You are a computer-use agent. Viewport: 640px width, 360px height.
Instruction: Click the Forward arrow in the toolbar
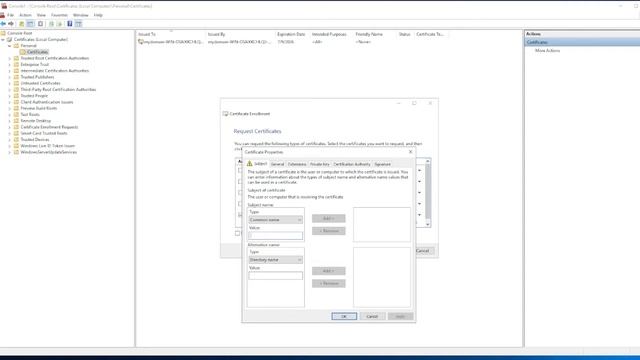pos(11,24)
